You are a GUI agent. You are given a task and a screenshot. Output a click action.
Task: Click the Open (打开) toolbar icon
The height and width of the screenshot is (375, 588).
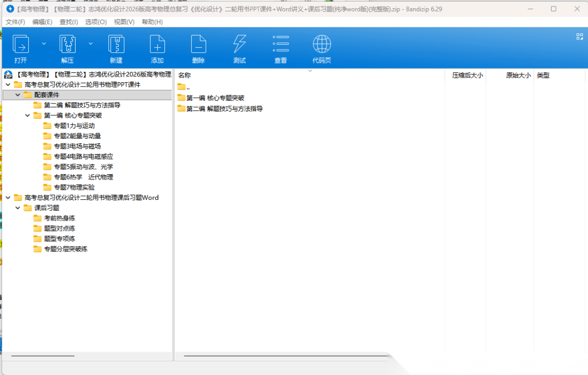21,45
